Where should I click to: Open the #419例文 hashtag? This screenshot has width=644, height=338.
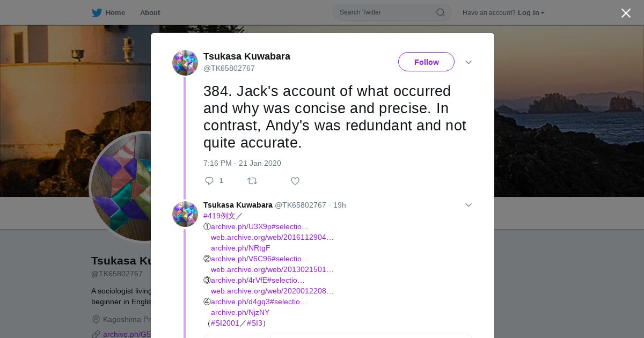click(219, 216)
